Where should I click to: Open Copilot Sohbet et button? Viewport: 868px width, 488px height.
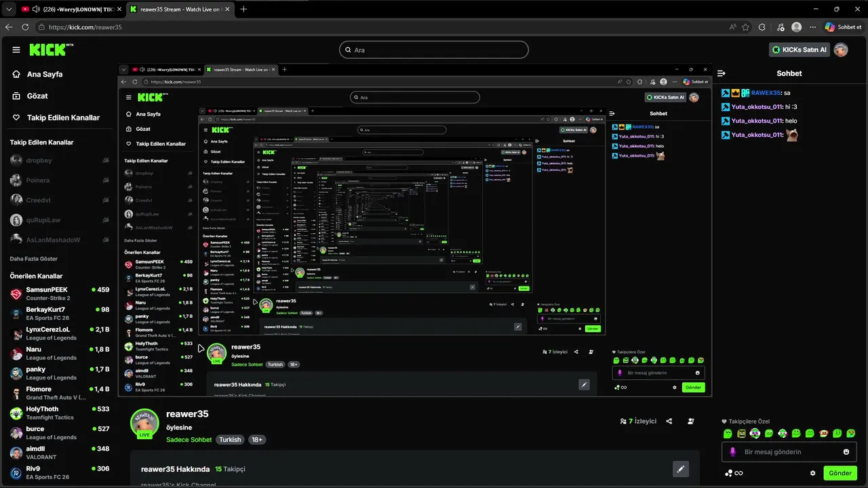tap(844, 27)
